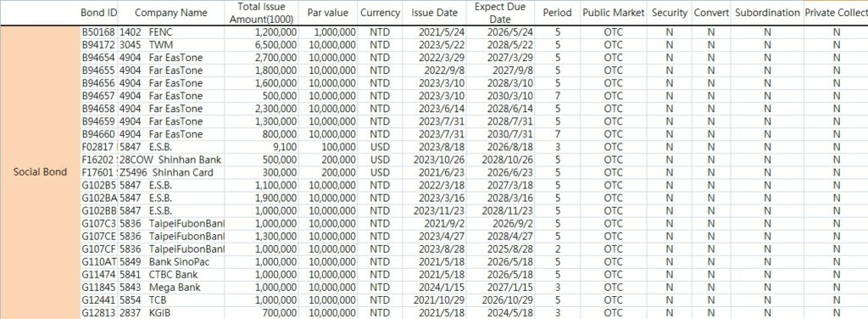
Task: Click the Issue Date header
Action: pos(435,12)
